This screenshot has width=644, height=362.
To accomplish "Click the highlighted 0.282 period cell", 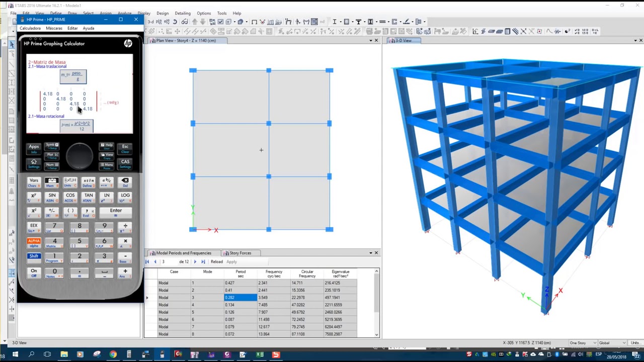I will pos(240,297).
